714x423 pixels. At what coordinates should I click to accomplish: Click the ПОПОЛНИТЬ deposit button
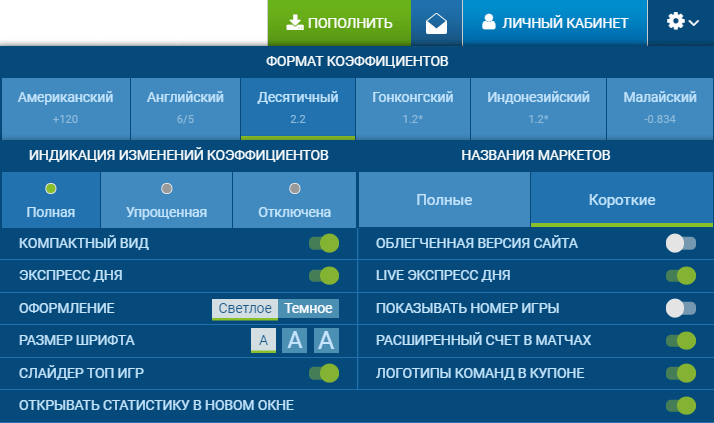[339, 23]
